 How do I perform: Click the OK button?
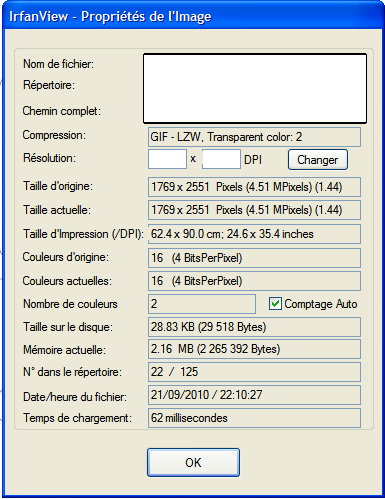pos(193,462)
